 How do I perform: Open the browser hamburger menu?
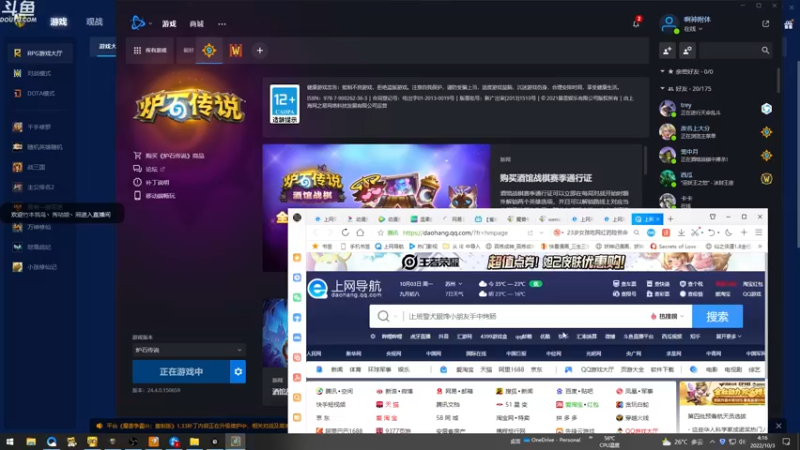tap(759, 233)
